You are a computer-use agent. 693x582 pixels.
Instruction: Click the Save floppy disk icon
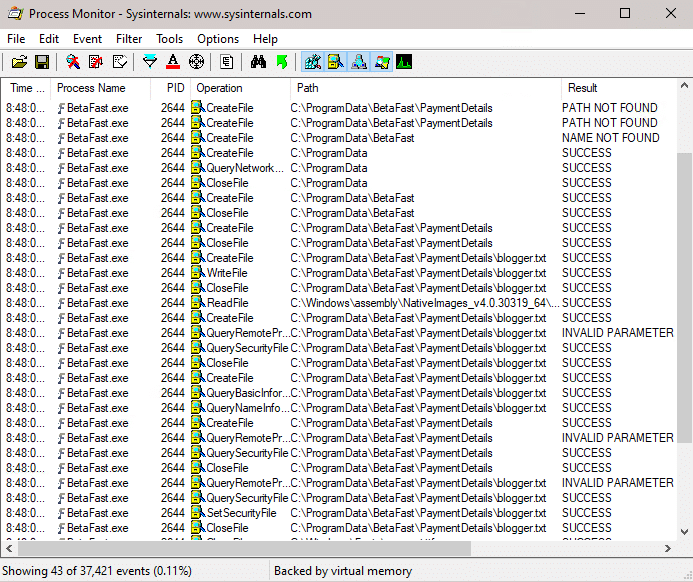click(42, 62)
